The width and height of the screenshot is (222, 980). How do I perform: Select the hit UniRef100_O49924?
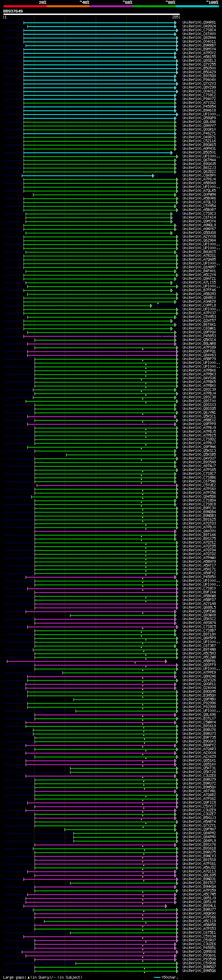tap(199, 26)
